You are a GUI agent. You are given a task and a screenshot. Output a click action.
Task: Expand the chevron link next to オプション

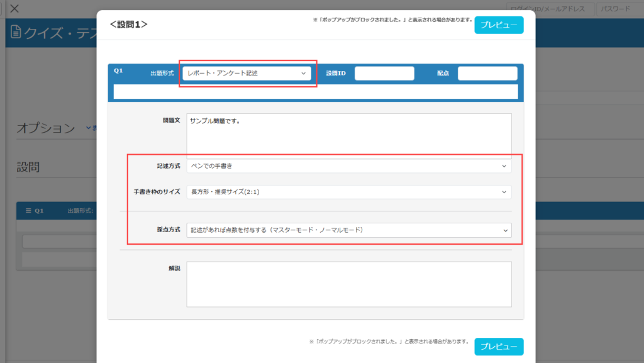89,128
